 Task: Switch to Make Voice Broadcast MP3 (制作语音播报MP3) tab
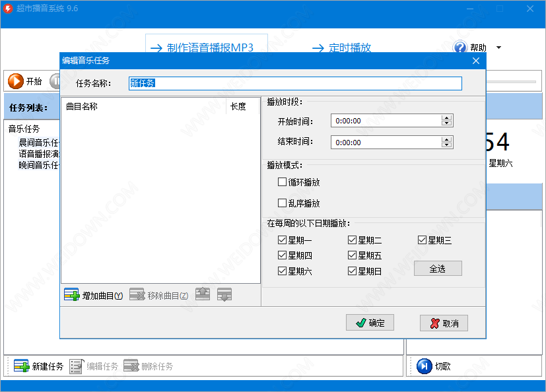202,48
